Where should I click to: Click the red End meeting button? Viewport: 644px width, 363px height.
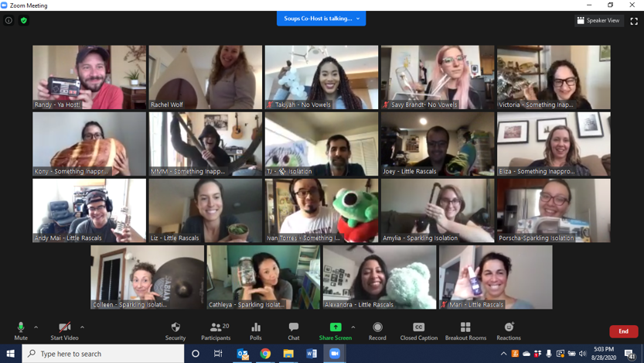point(623,331)
